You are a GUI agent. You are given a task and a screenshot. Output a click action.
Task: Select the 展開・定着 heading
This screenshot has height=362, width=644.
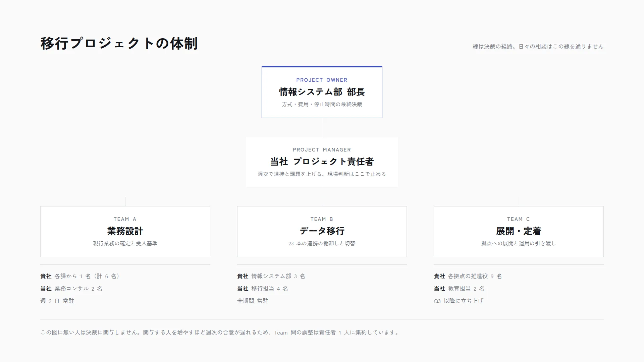(x=519, y=231)
